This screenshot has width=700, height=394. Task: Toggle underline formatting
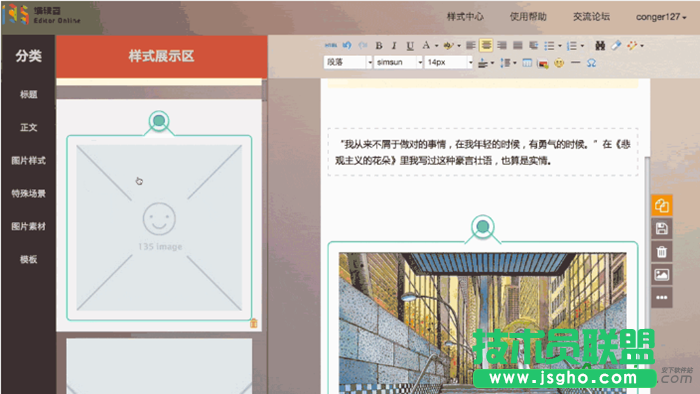410,46
